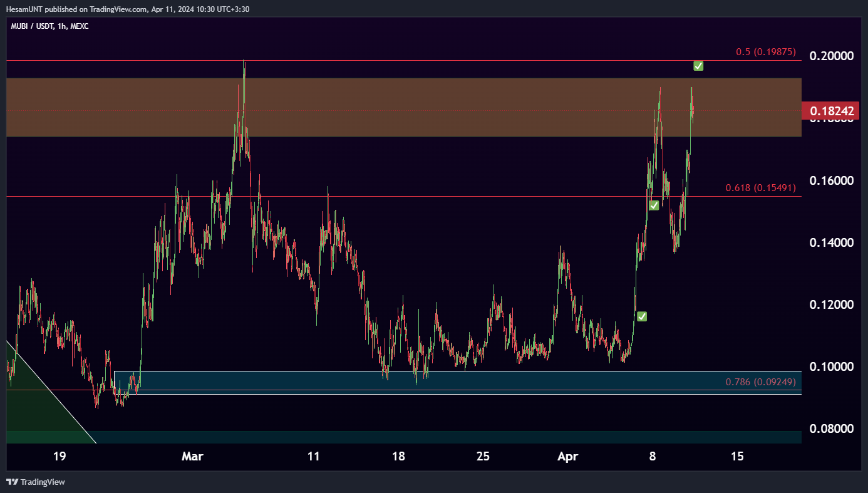This screenshot has width=868, height=493.
Task: Click the 0.08000 price axis label
Action: [832, 429]
